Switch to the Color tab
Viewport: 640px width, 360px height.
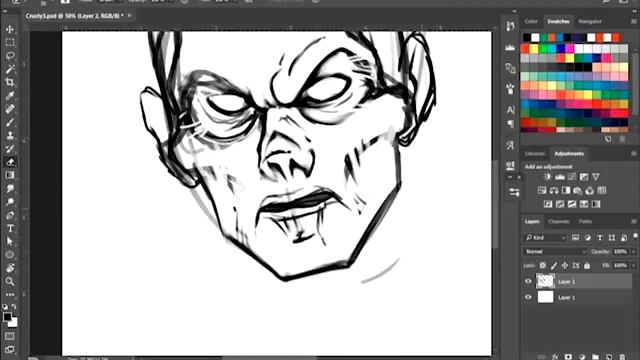pos(531,21)
